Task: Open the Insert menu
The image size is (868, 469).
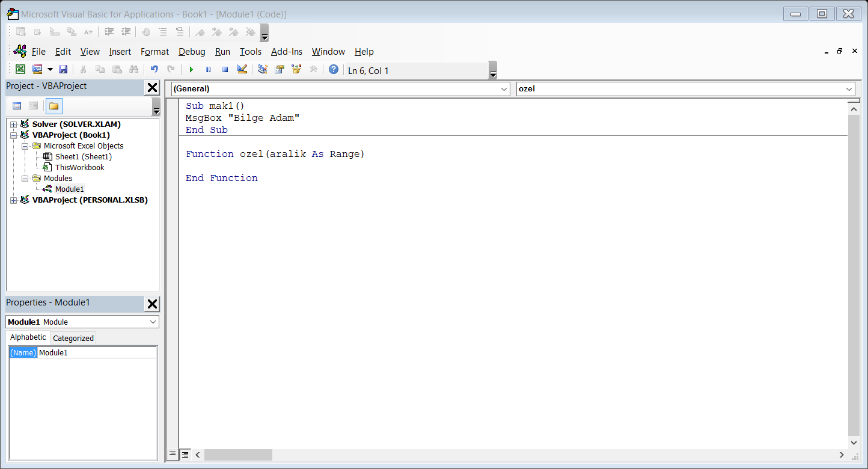Action: pyautogui.click(x=120, y=52)
